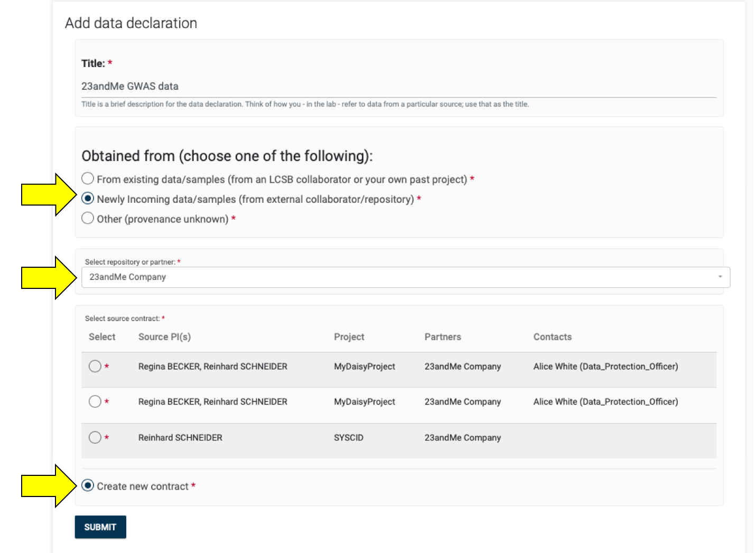Pick the SYSCID contract radio button
This screenshot has height=553, width=756.
(x=95, y=437)
